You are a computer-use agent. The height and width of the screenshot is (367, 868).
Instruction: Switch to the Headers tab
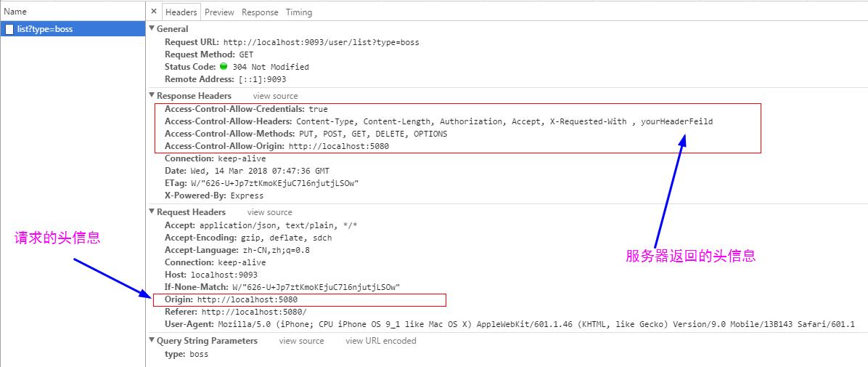[x=181, y=12]
